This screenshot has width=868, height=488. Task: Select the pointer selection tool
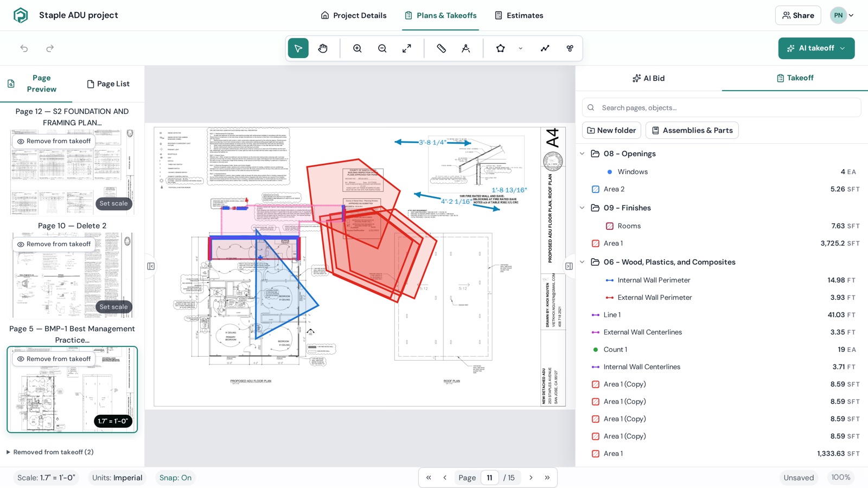coord(298,48)
